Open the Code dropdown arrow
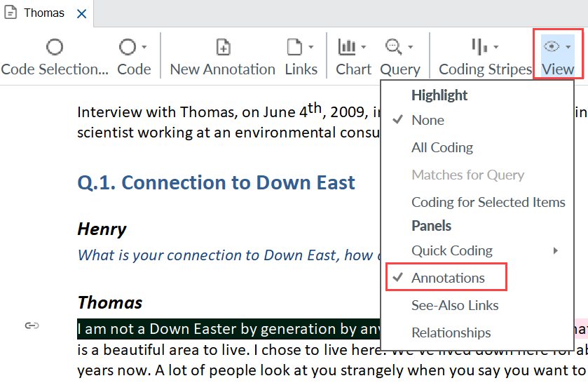588x390 pixels. coord(144,47)
